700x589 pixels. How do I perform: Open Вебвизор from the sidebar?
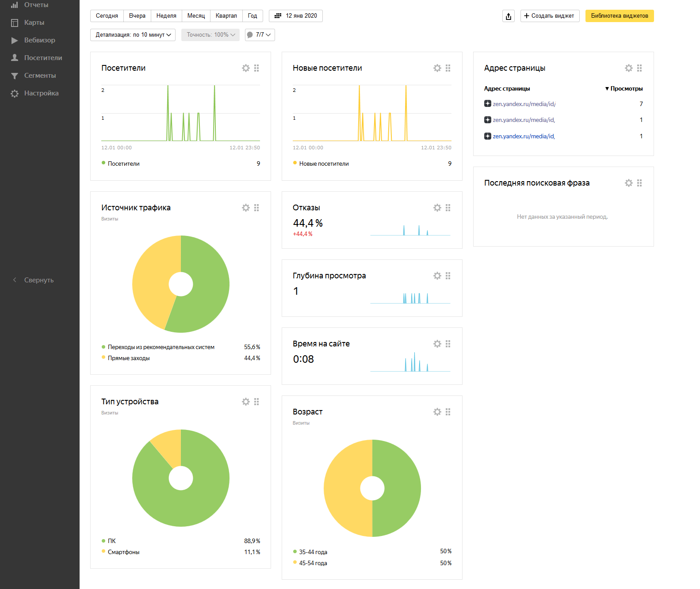pyautogui.click(x=39, y=40)
